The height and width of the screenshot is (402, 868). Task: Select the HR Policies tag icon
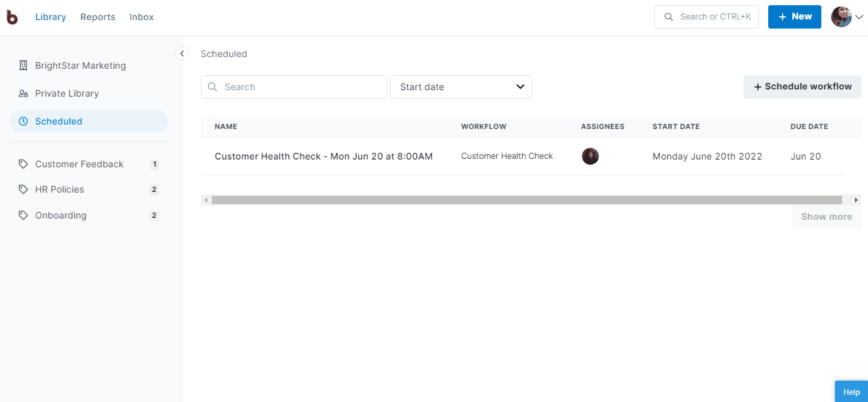click(23, 189)
